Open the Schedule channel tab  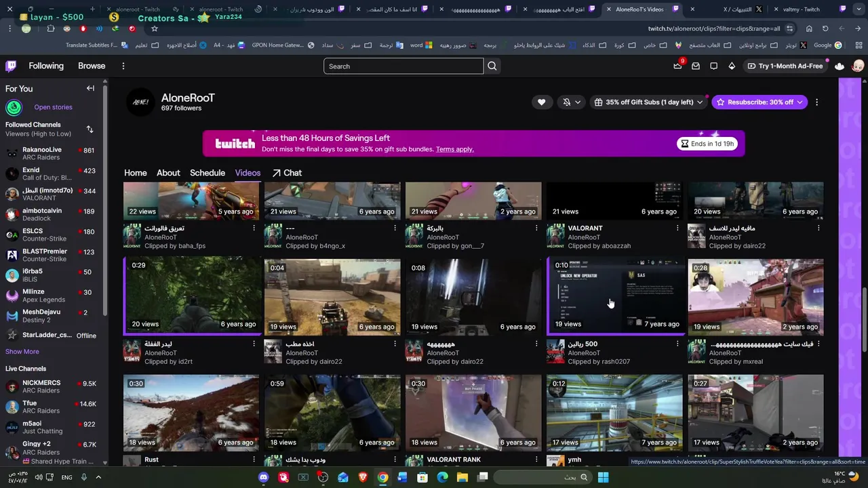208,173
